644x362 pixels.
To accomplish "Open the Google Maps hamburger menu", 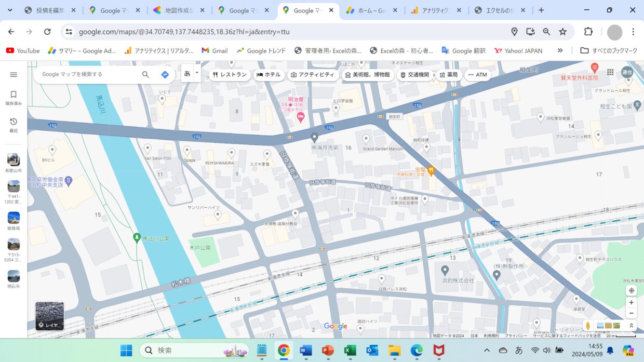I will (x=14, y=74).
